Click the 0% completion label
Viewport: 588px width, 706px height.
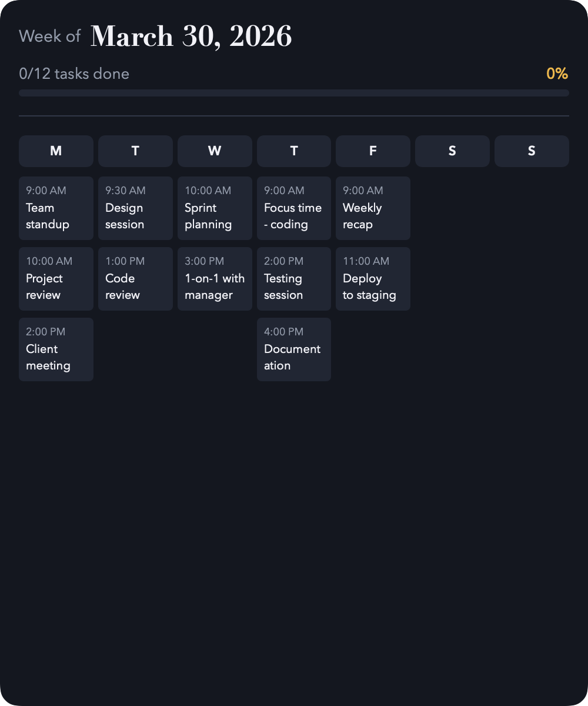[x=556, y=74]
